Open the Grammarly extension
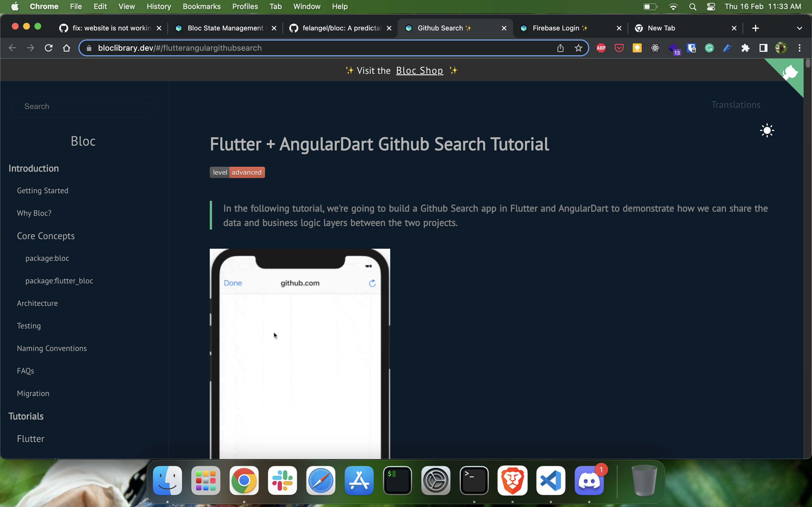Viewport: 812px width, 507px height. click(709, 48)
